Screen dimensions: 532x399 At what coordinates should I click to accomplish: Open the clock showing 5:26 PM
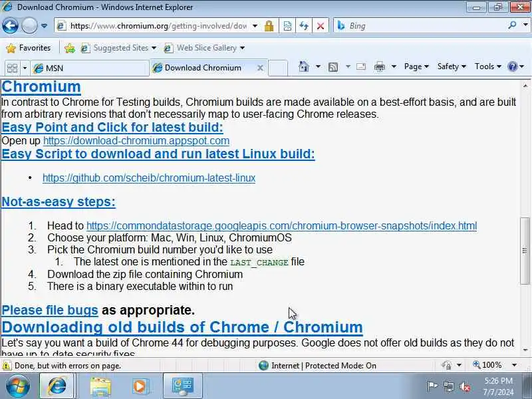498,386
